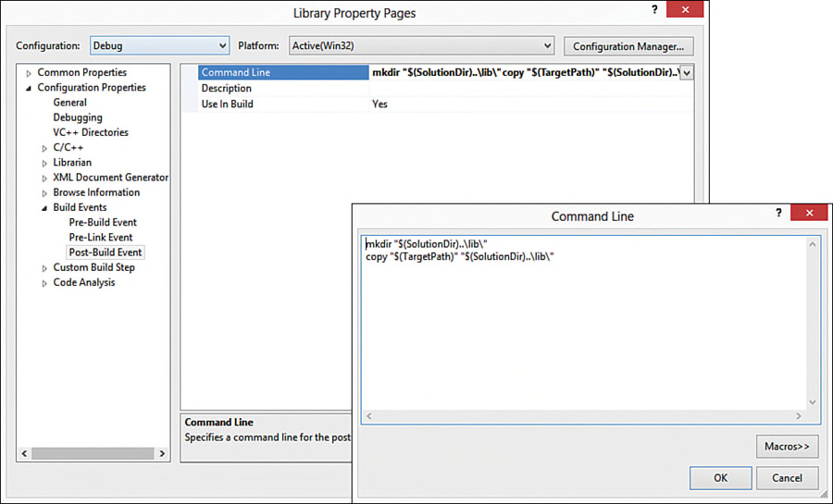Viewport: 833px width, 504px height.
Task: Select General in the properties tree
Action: pos(69,103)
